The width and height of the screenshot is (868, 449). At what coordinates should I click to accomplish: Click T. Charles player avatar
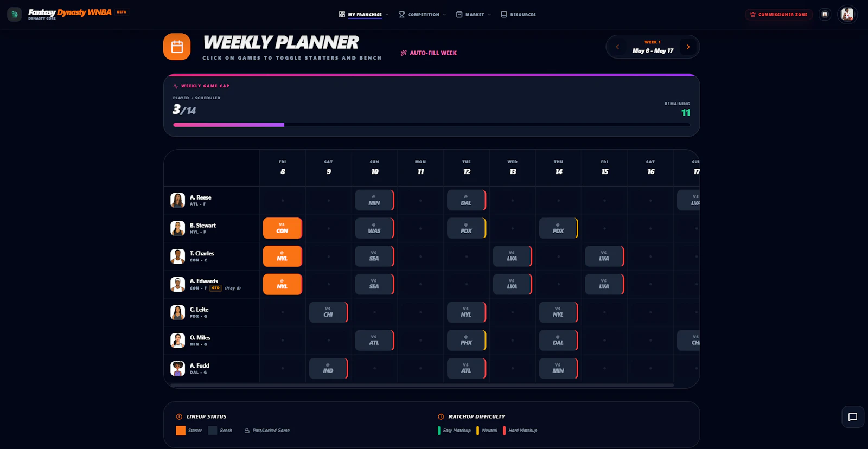point(177,256)
